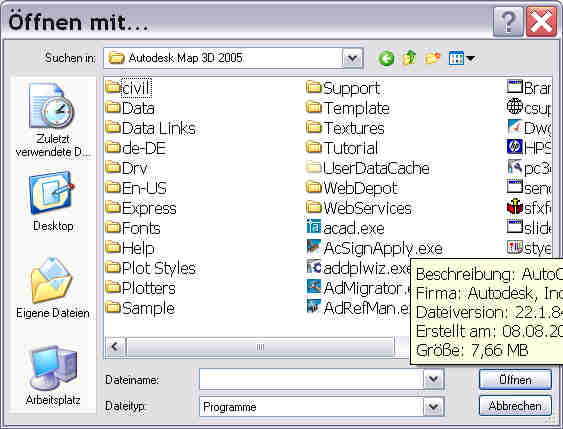Viewport: 563px width, 429px height.
Task: Select AcSignApply.exe in the list
Action: pos(375,248)
